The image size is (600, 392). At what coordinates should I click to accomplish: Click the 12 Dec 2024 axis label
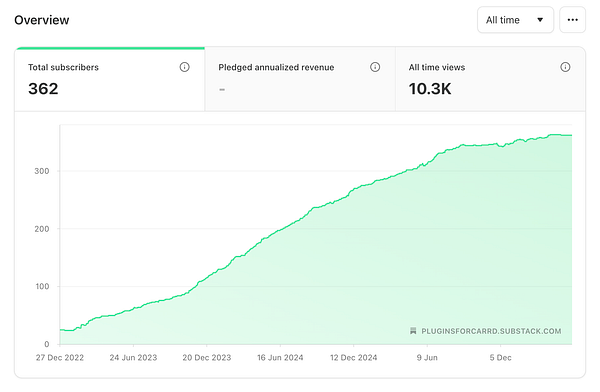click(x=354, y=358)
